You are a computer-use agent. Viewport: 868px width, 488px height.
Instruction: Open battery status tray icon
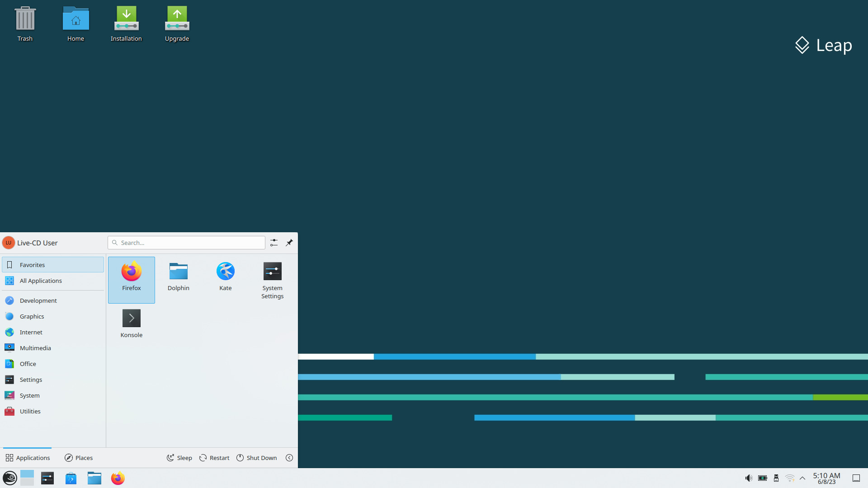point(763,478)
